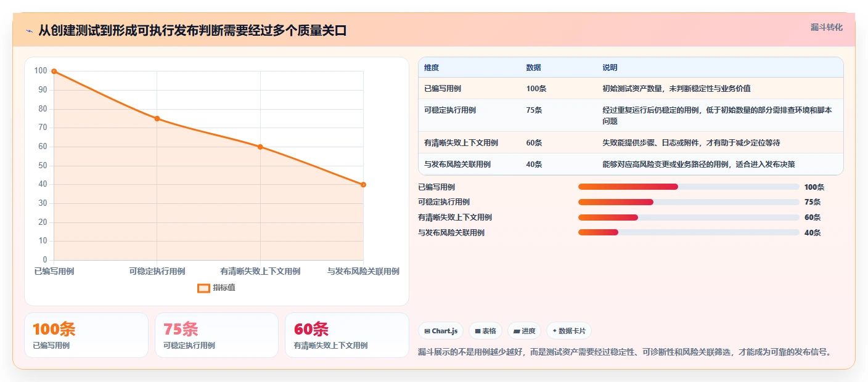This screenshot has height=382, width=868.
Task: Select the 已编写用例 table row cell
Action: point(443,89)
